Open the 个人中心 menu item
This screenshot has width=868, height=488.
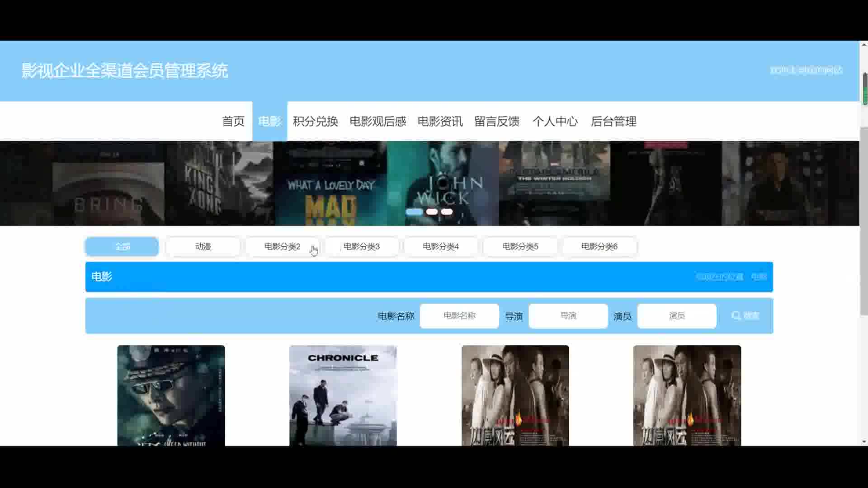click(x=555, y=122)
